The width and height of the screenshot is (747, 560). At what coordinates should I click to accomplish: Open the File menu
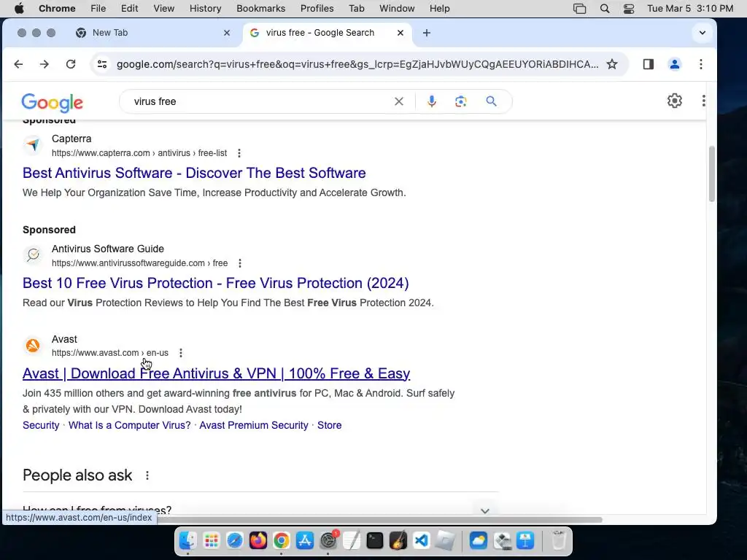point(98,9)
